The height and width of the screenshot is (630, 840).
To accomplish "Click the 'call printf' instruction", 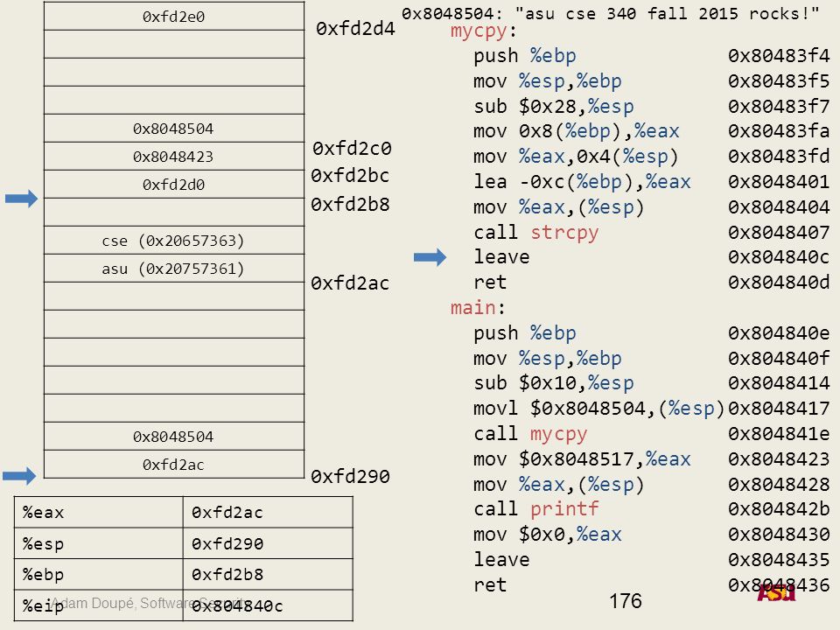I will point(536,509).
